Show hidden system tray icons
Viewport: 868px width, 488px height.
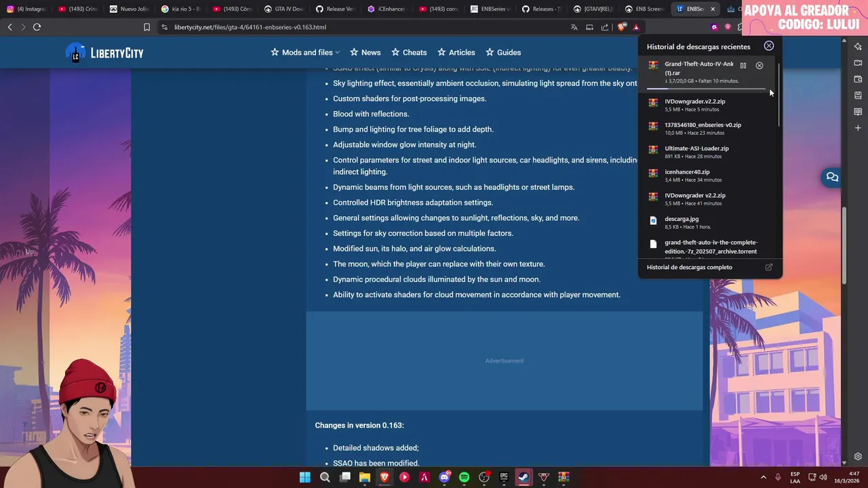tap(763, 477)
